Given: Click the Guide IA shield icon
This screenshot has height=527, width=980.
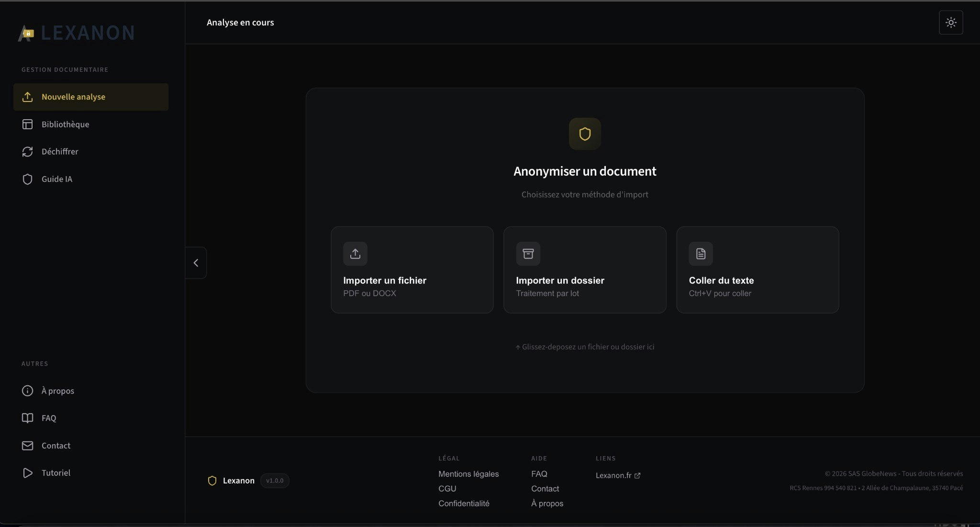Looking at the screenshot, I should (x=28, y=179).
